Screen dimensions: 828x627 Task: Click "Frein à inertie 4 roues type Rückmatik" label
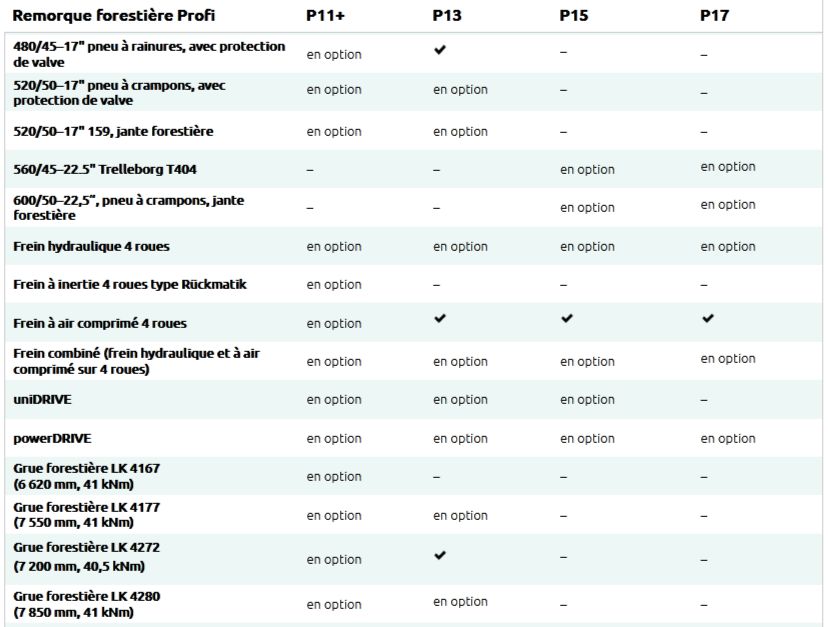pyautogui.click(x=130, y=285)
